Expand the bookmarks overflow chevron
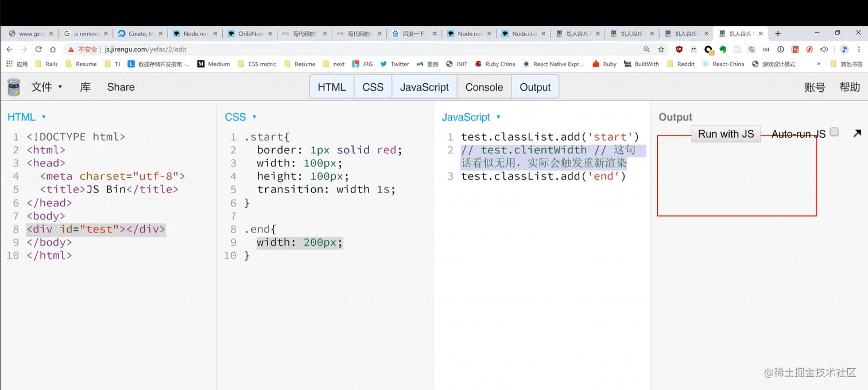Image resolution: width=868 pixels, height=390 pixels. click(819, 64)
